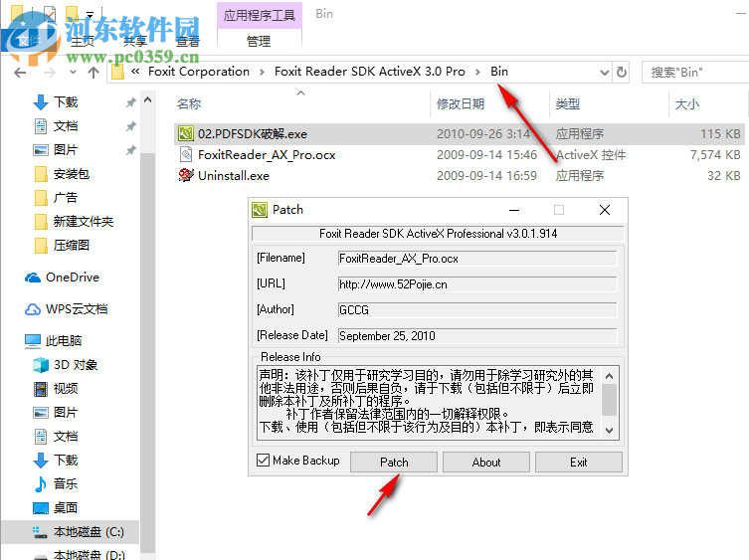Viewport: 749px width, 560px height.
Task: Open the 应用程序工具 contextual tab
Action: (x=260, y=15)
